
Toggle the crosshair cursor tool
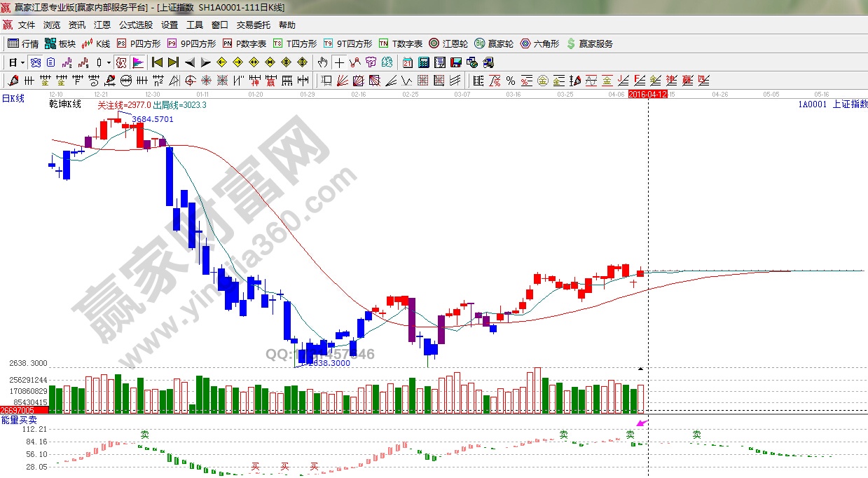click(x=340, y=62)
